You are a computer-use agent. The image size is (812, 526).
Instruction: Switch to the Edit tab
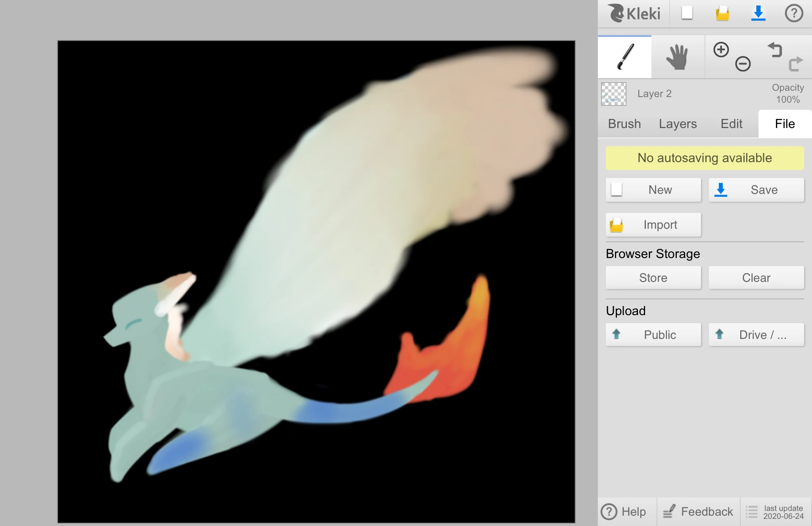click(x=731, y=124)
